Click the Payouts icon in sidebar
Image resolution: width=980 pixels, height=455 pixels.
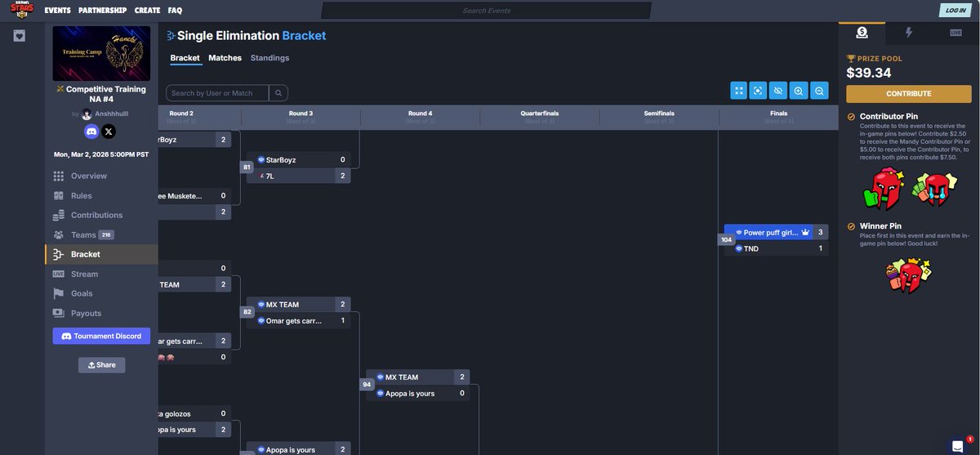[x=58, y=313]
